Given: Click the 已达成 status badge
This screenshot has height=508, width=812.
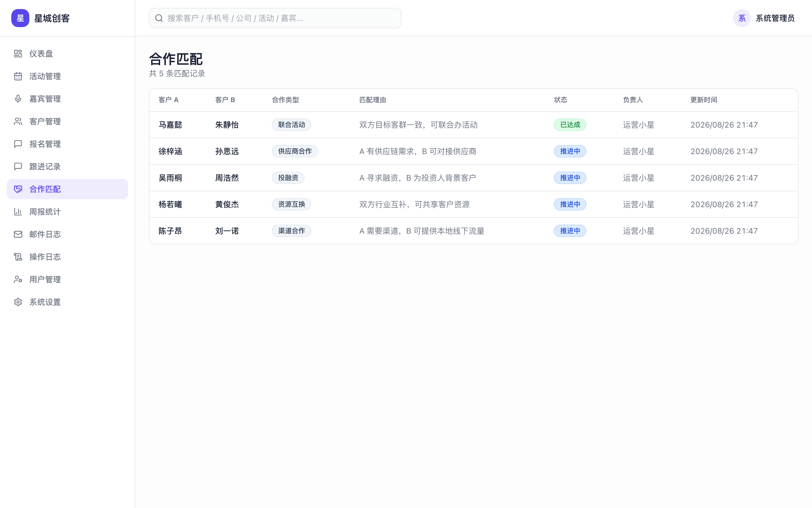Looking at the screenshot, I should [570, 125].
